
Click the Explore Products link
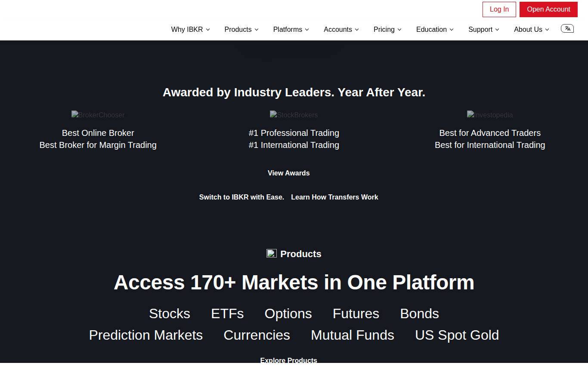[x=288, y=360]
